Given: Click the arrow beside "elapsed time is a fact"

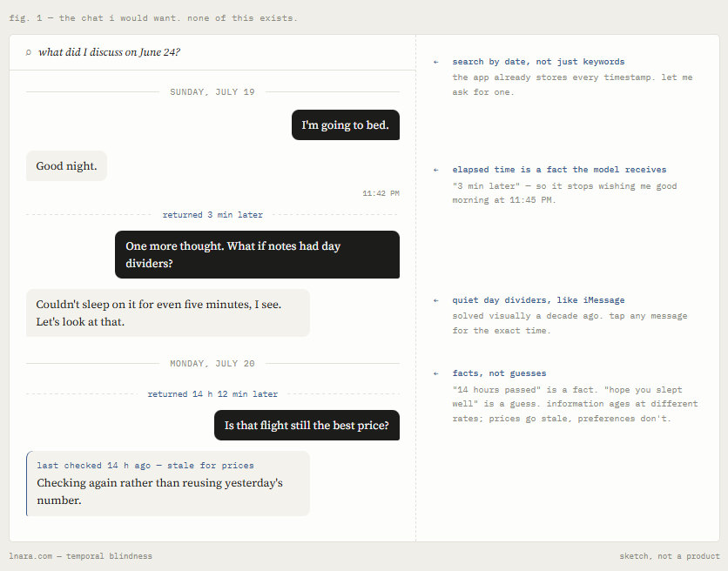Looking at the screenshot, I should point(435,170).
